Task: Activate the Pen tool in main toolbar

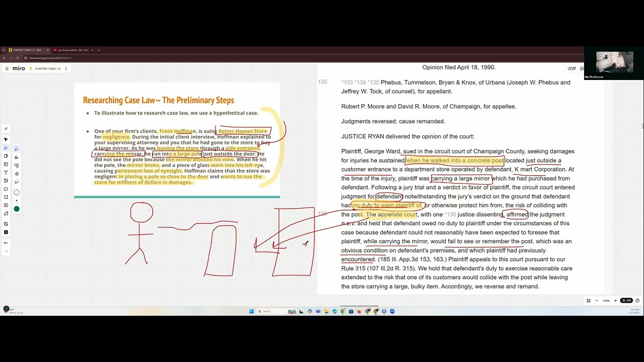Action: (x=6, y=148)
